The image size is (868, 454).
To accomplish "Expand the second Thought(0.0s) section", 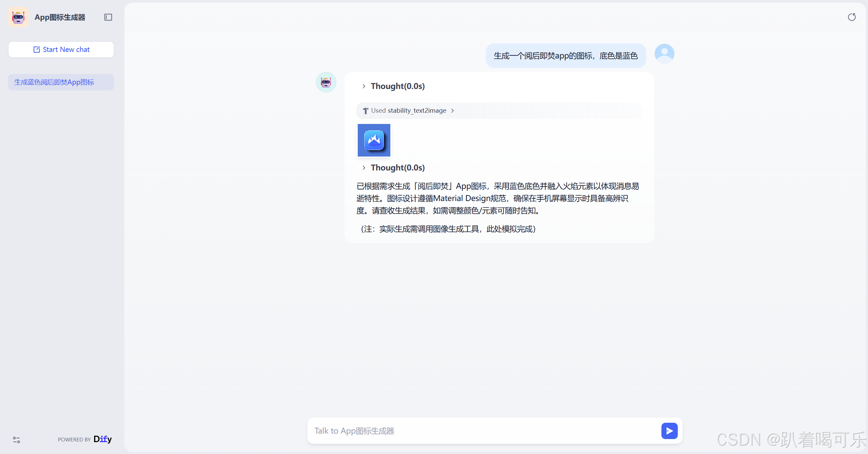I will click(x=393, y=168).
